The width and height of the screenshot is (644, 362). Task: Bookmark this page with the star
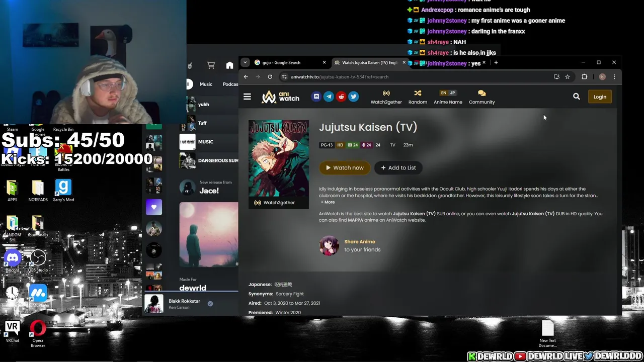click(x=568, y=77)
